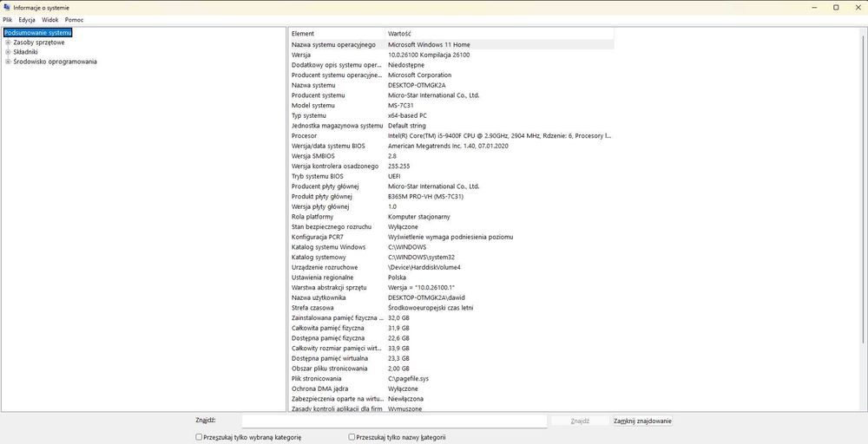Click UEFI value in Tryb systemu BIOS
Viewport: 868px width, 444px height.
click(393, 176)
